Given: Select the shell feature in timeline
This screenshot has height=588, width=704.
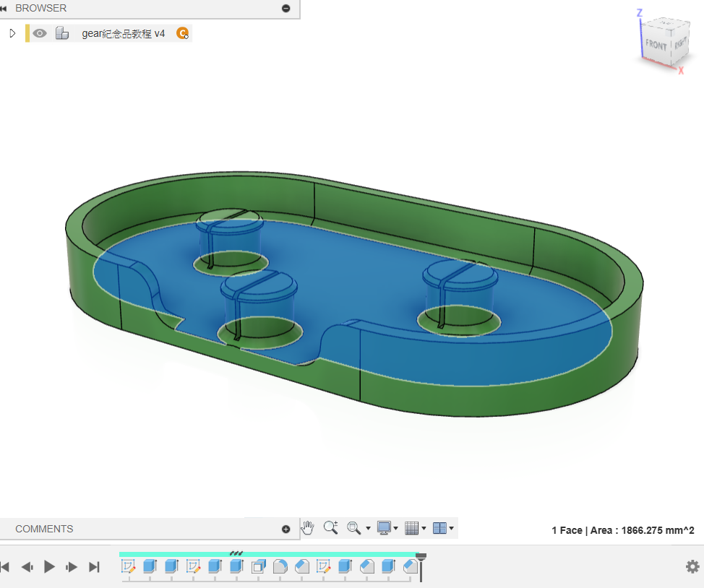Looking at the screenshot, I should (259, 566).
